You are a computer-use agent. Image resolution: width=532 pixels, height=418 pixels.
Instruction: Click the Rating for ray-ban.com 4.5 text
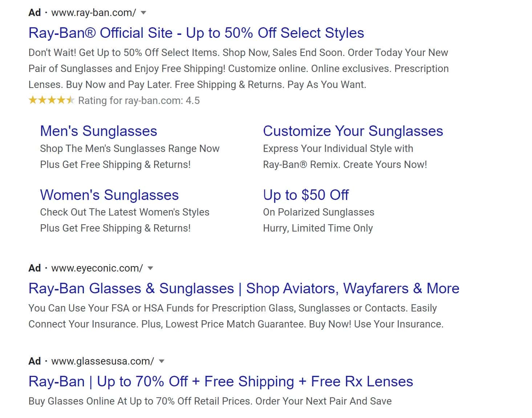coord(139,101)
